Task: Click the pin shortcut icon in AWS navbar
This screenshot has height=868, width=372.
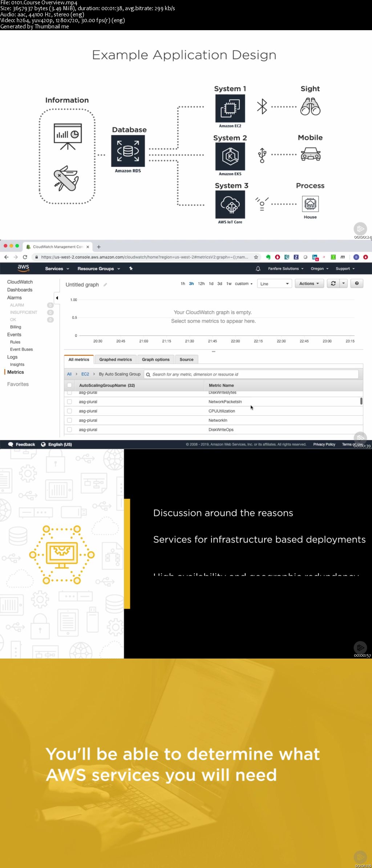Action: click(131, 268)
